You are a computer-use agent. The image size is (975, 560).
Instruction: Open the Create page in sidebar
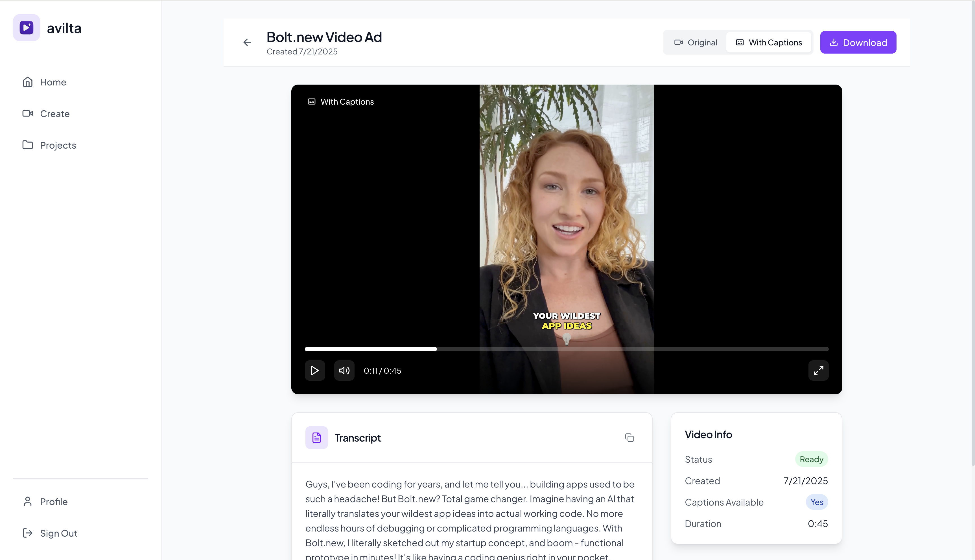[x=54, y=113]
